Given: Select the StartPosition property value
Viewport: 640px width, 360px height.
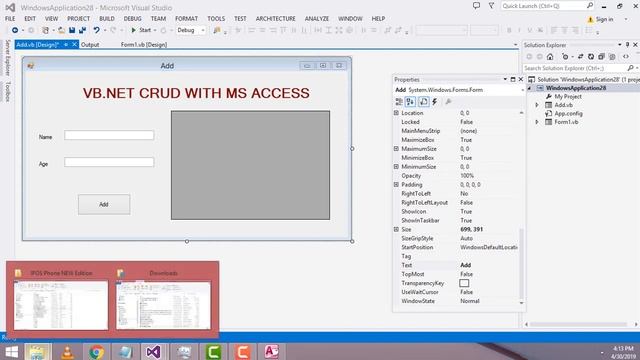Looking at the screenshot, I should coord(489,247).
